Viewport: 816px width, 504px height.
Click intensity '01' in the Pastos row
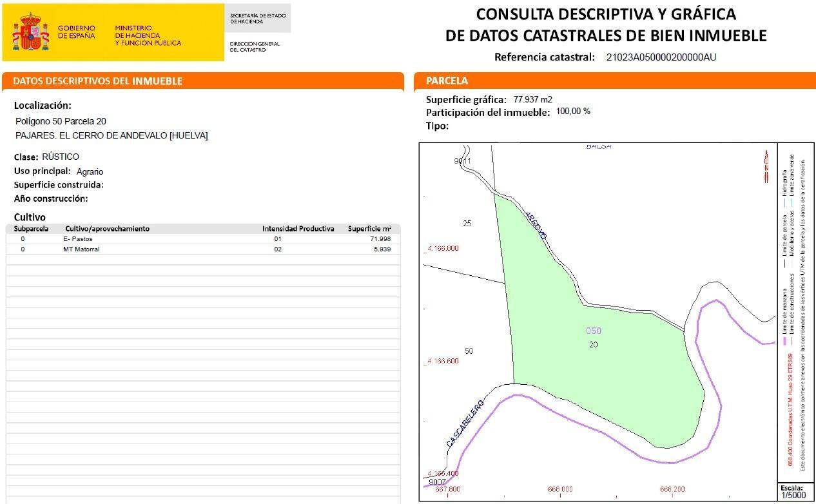click(x=278, y=239)
